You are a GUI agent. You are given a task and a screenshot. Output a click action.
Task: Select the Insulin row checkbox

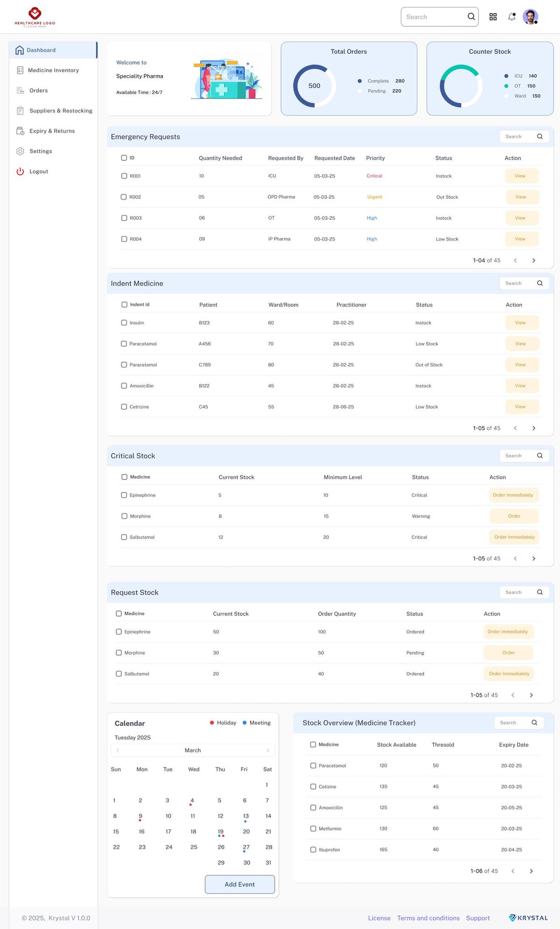124,323
